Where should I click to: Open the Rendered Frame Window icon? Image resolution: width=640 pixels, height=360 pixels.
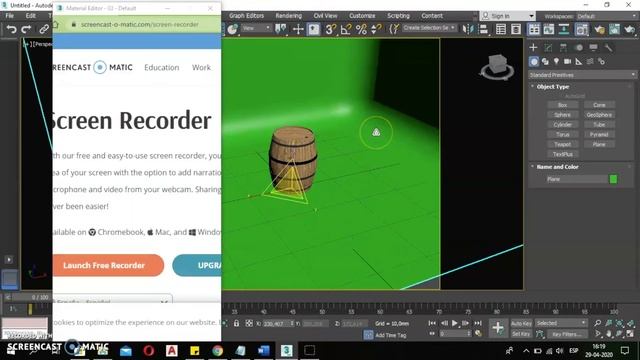(x=614, y=29)
